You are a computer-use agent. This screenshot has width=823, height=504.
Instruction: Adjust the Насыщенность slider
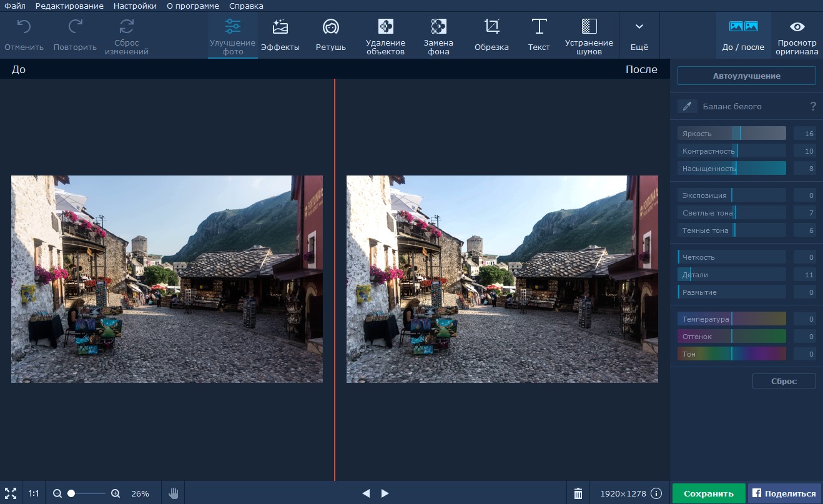tap(732, 168)
